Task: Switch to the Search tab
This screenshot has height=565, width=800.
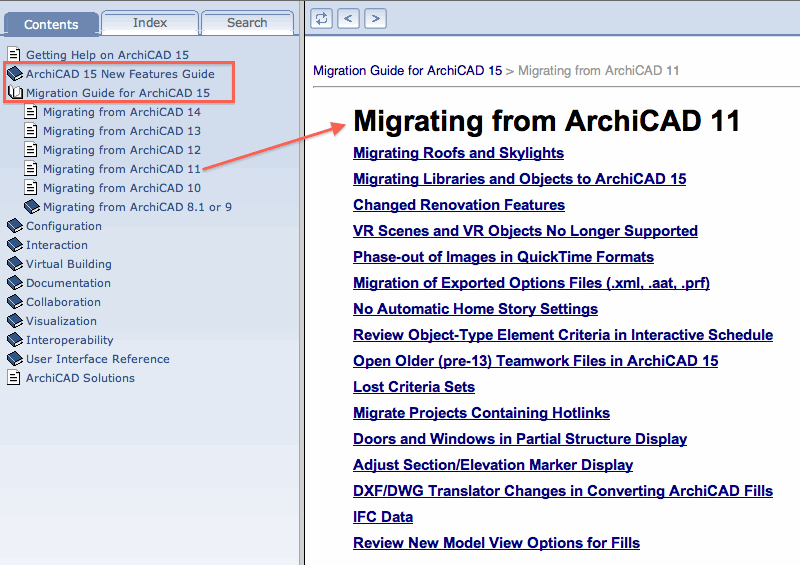Action: 247,23
